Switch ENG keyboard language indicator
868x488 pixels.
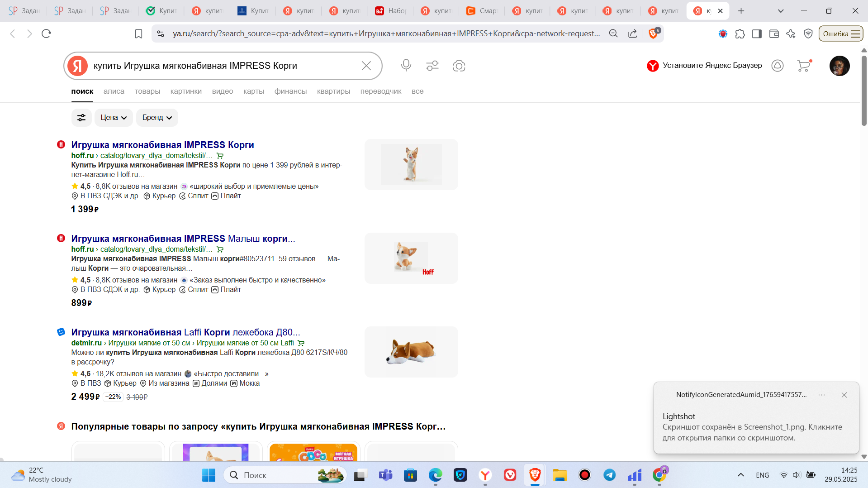pos(762,475)
